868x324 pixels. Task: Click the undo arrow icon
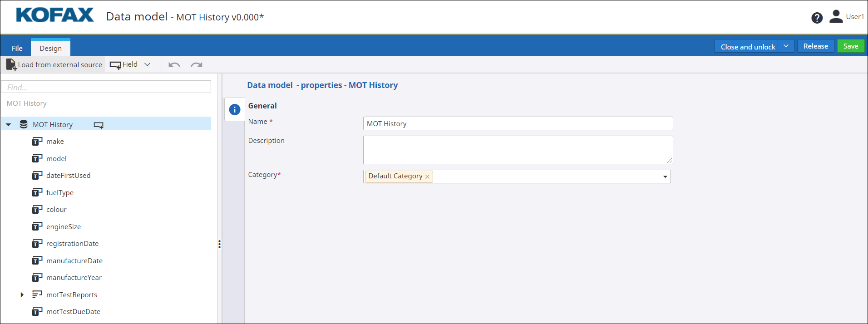[x=174, y=65]
